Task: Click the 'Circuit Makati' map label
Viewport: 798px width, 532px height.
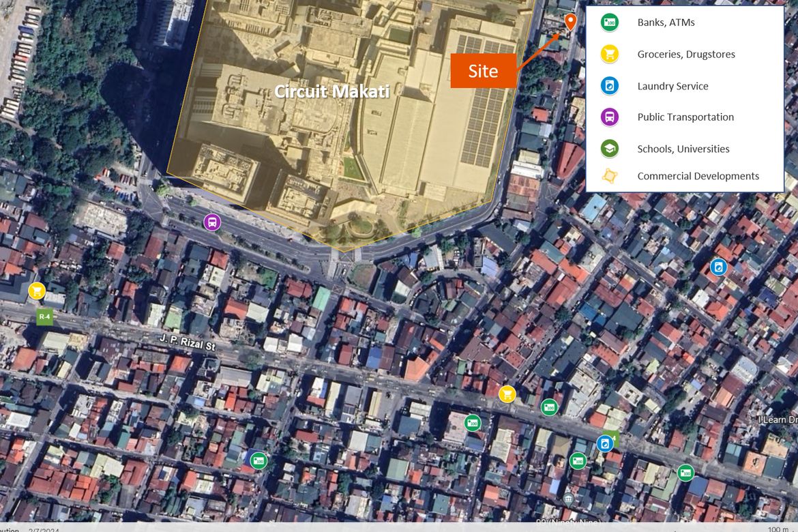Action: click(x=332, y=91)
